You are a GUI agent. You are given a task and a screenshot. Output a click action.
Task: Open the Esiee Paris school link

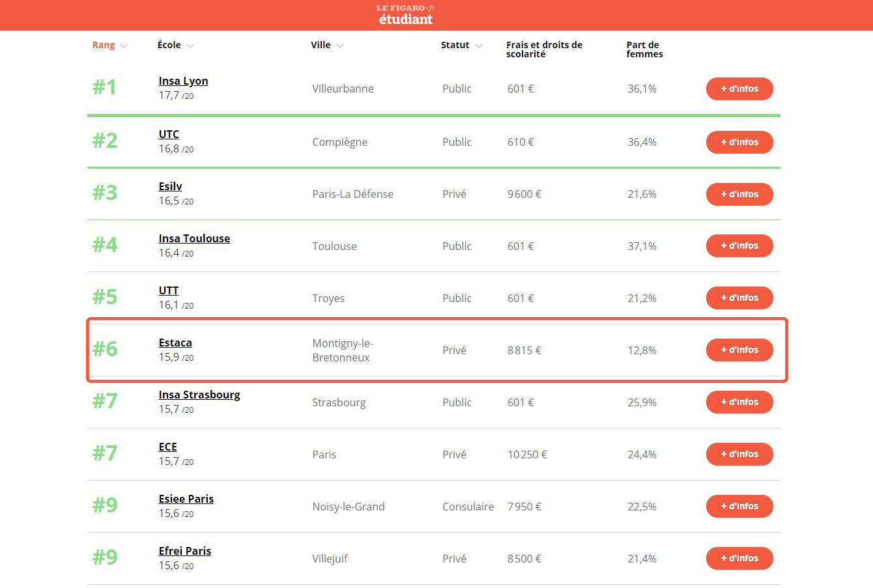186,499
